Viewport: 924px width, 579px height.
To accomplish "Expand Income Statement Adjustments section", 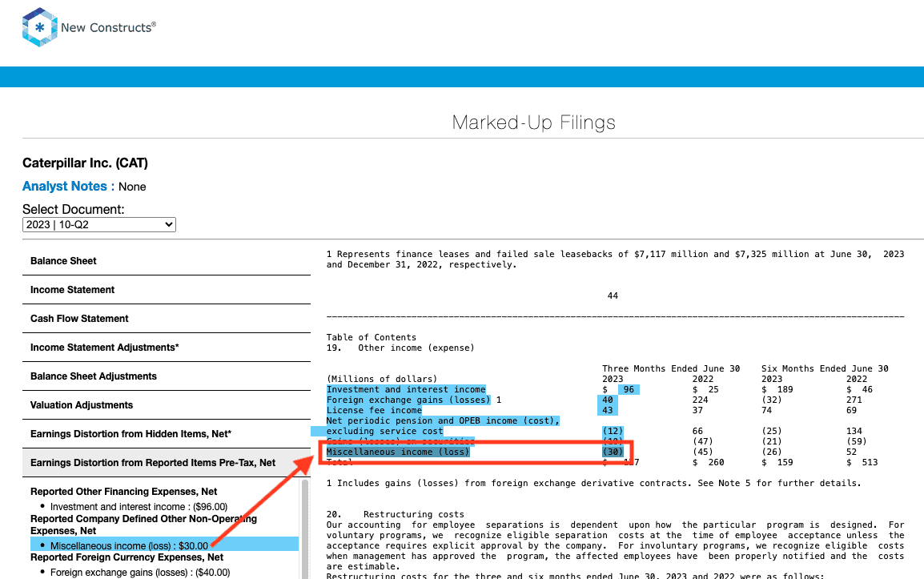I will [167, 348].
